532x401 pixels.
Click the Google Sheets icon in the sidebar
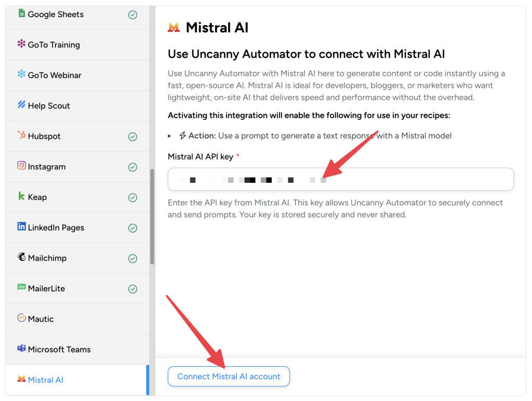pos(21,14)
